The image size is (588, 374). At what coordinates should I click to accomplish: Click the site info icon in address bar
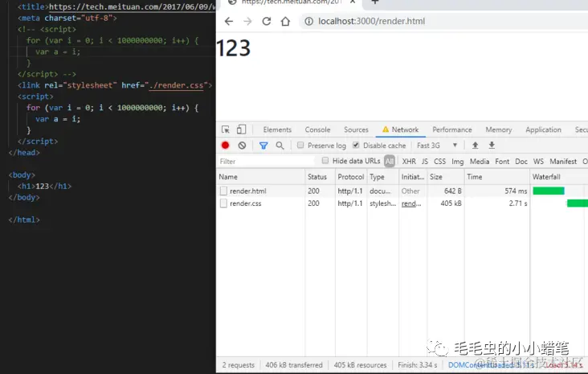pyautogui.click(x=308, y=22)
